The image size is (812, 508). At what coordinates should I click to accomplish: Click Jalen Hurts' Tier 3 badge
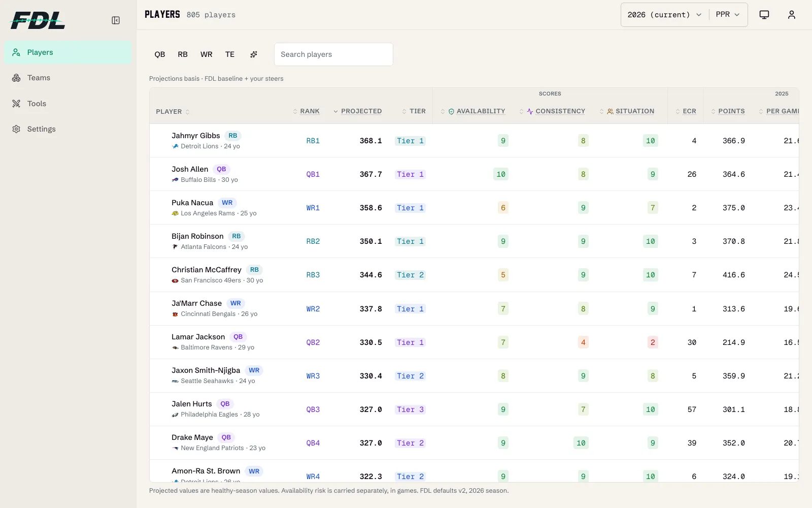[x=410, y=409]
